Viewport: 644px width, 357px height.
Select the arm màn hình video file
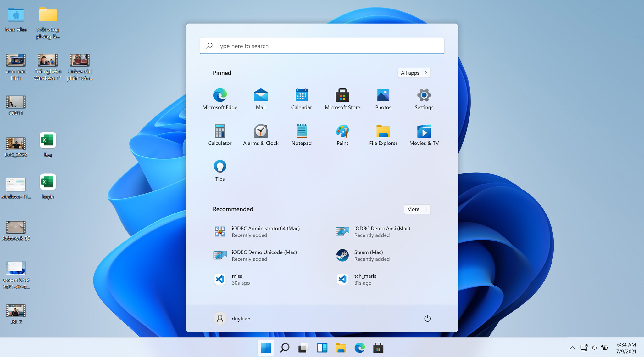(16, 67)
